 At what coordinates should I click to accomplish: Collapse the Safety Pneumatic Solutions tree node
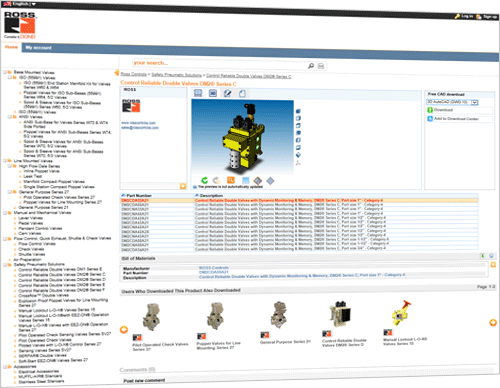tap(5, 265)
